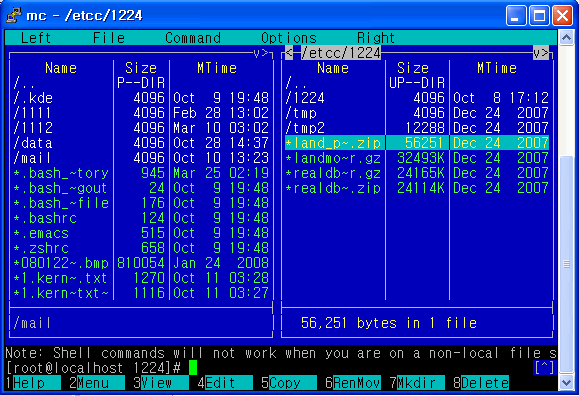Image resolution: width=579 pixels, height=396 pixels.
Task: Select the /tmp2 directory
Action: tap(417, 128)
